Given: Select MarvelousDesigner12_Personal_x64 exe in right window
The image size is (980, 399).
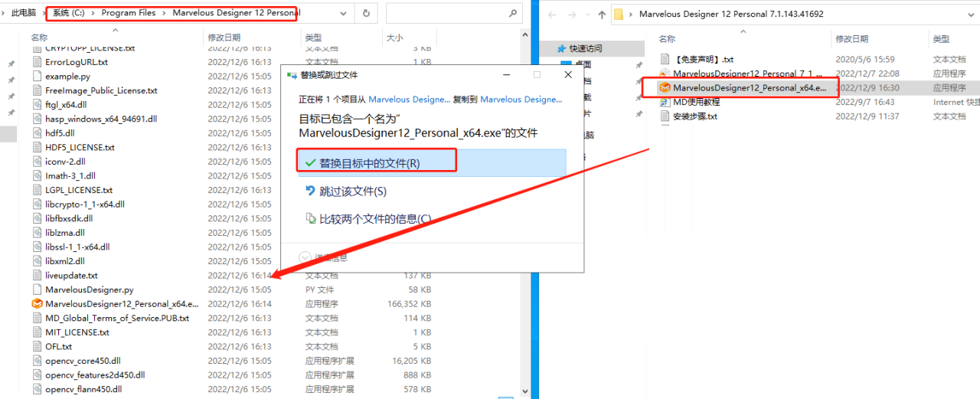Looking at the screenshot, I should 750,88.
